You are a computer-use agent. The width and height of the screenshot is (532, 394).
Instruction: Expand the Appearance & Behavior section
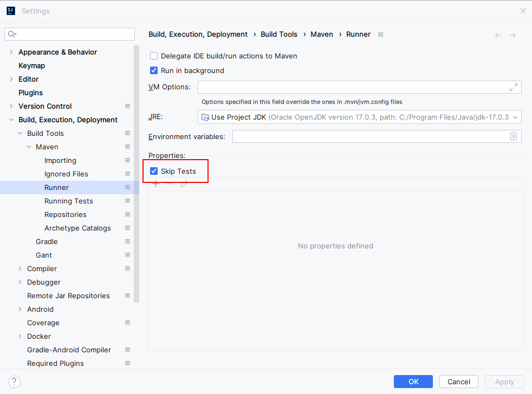click(x=11, y=52)
